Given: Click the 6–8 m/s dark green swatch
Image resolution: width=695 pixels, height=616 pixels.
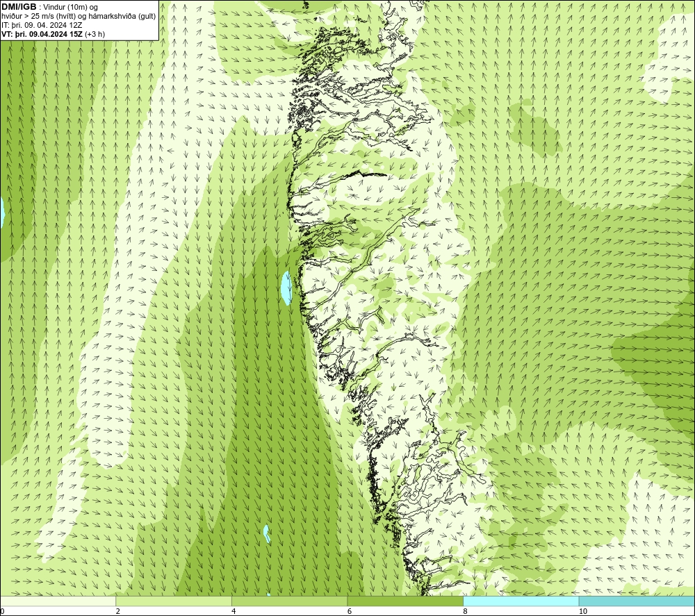Looking at the screenshot, I should coord(405,601).
